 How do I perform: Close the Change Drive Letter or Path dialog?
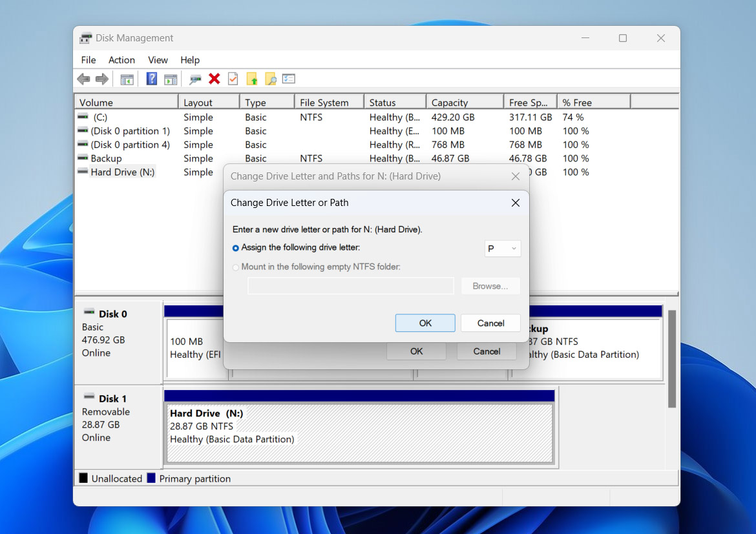tap(516, 203)
